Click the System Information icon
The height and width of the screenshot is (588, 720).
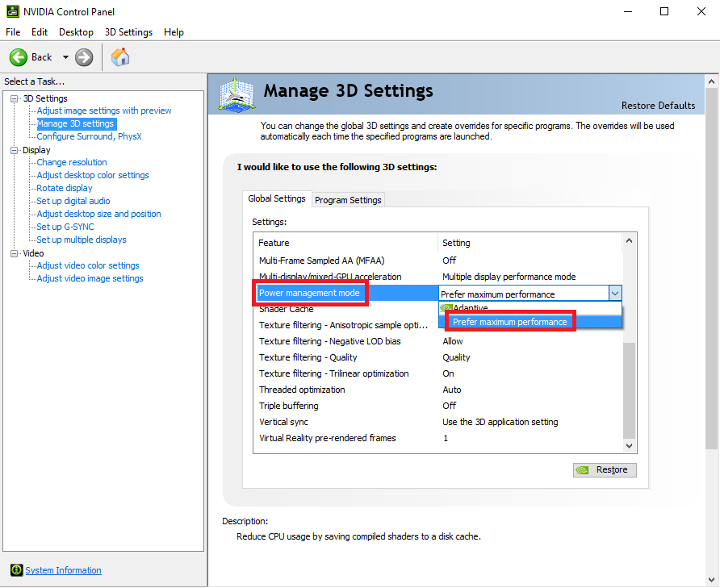[16, 570]
